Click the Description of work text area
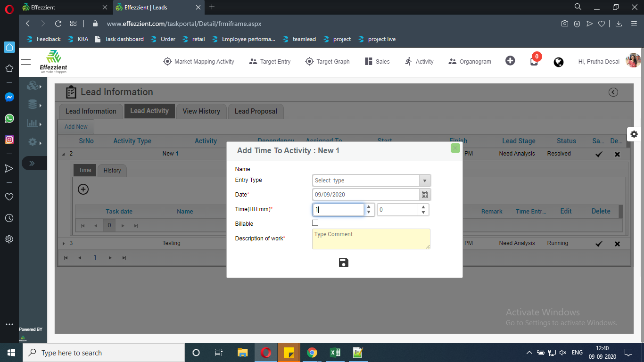 (371, 239)
